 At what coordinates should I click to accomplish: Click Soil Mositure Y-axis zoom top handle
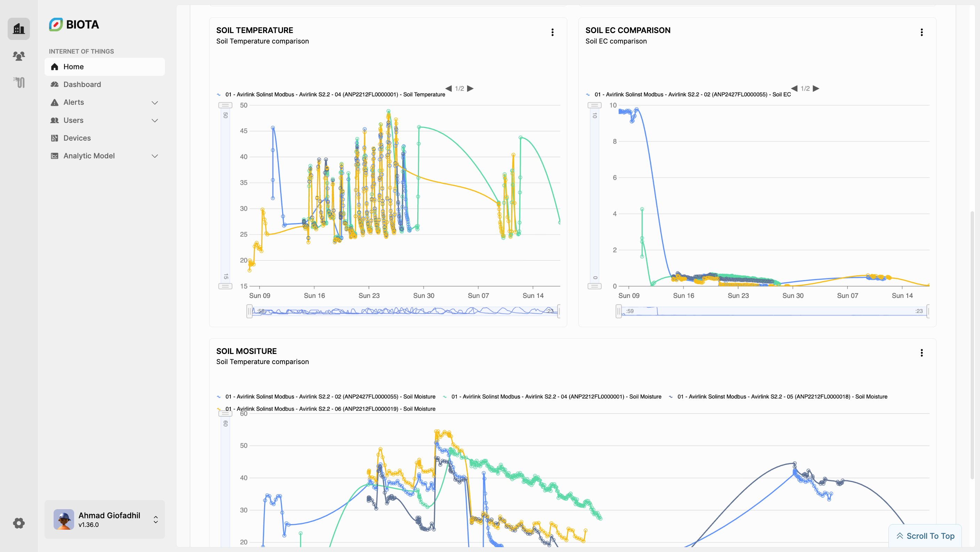[225, 413]
